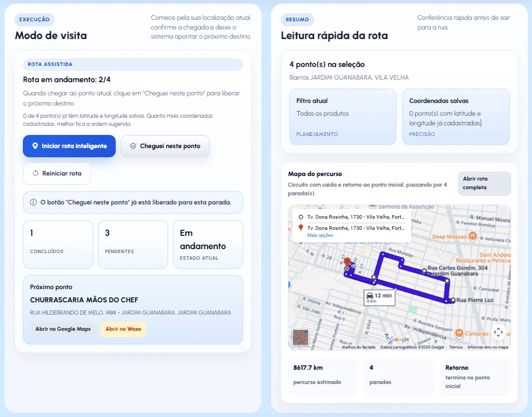The width and height of the screenshot is (532, 417).
Task: Click the restart arrow icon beside Reiniciar rota
Action: [x=36, y=173]
